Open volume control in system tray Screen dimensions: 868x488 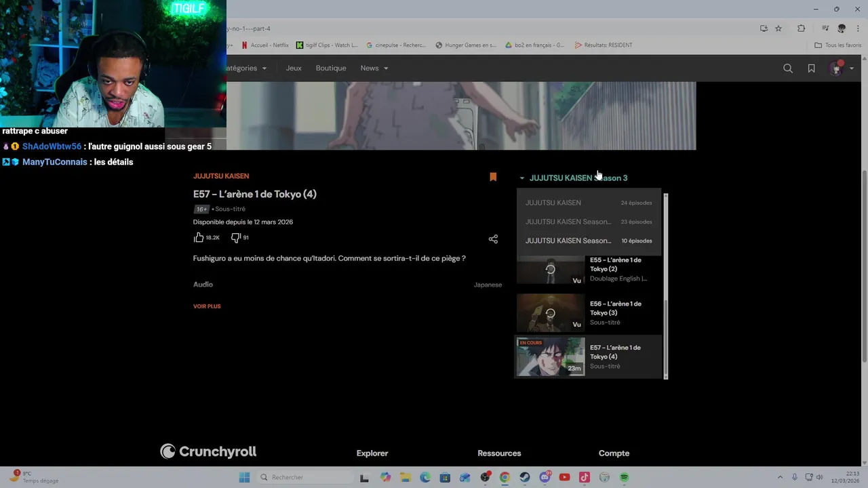[819, 477]
